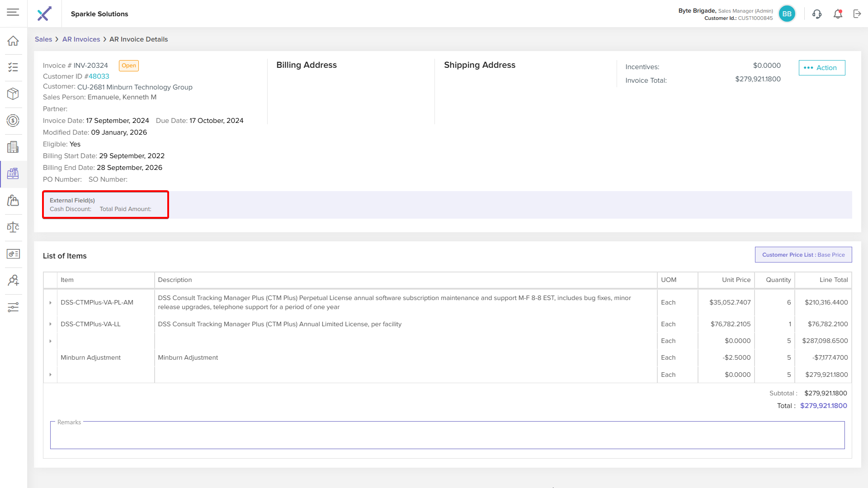Screen dimensions: 868x488
Task: Open the product box sidebar icon
Action: 13,94
